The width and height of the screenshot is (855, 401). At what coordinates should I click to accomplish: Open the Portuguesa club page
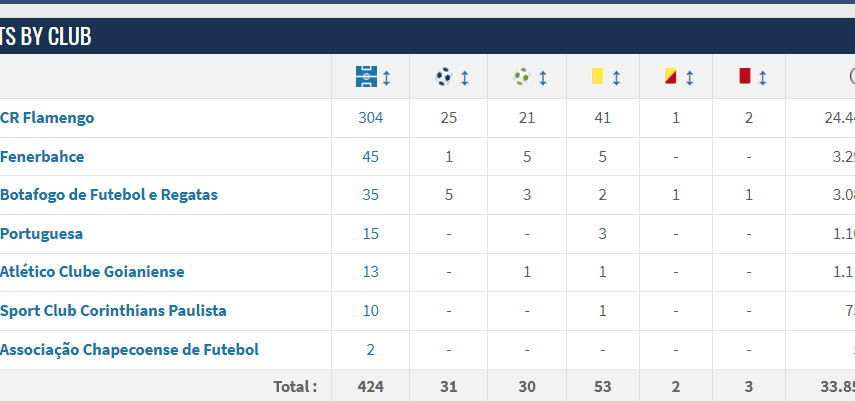coord(42,234)
